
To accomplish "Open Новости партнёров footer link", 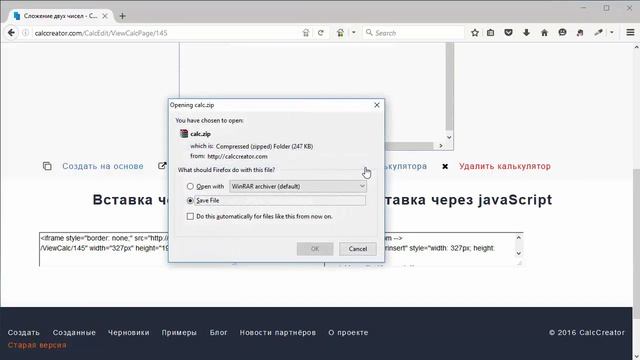I will (278, 332).
